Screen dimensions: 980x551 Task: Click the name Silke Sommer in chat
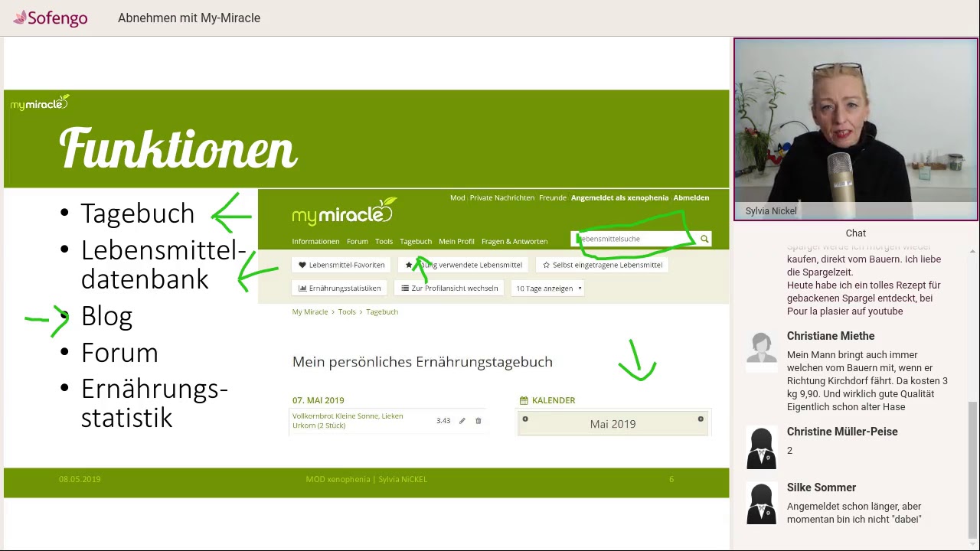[822, 487]
